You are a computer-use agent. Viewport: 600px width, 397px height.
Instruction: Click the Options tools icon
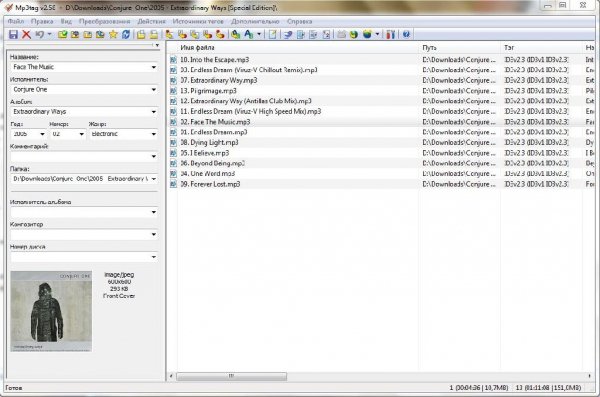[x=390, y=35]
